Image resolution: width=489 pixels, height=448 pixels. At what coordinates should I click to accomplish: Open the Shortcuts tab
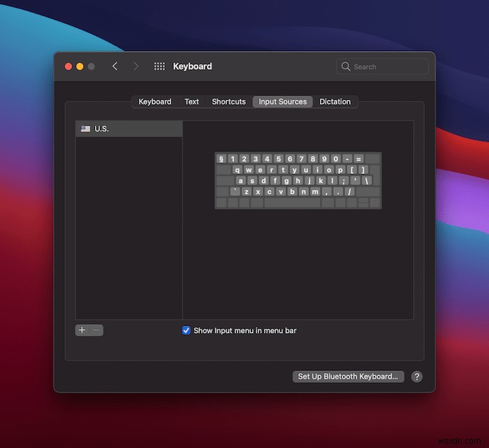point(228,102)
